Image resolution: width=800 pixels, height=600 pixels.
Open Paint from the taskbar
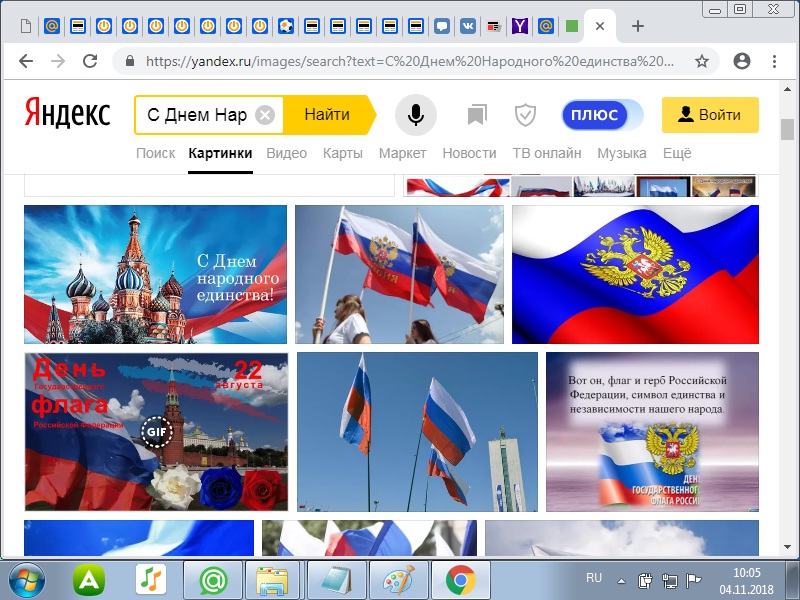[399, 580]
